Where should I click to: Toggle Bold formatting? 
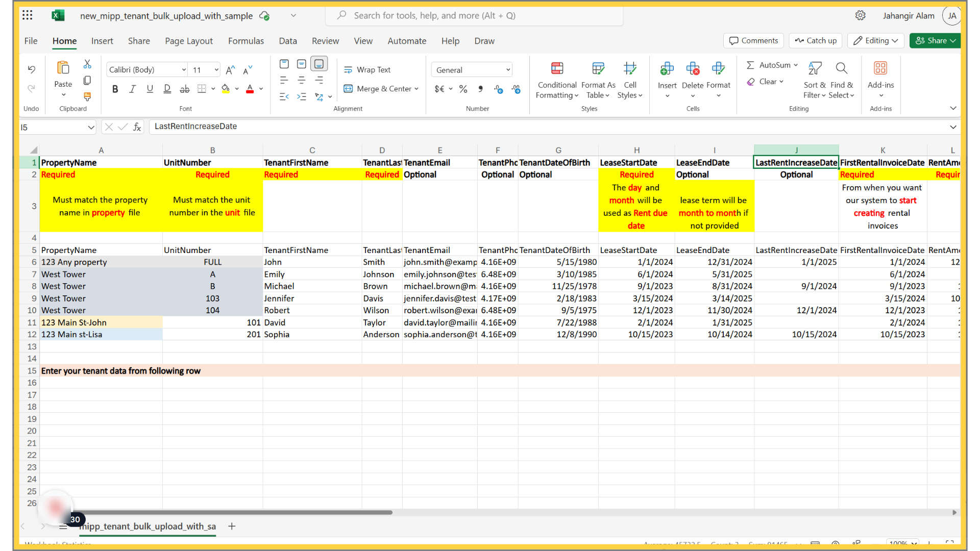point(115,89)
